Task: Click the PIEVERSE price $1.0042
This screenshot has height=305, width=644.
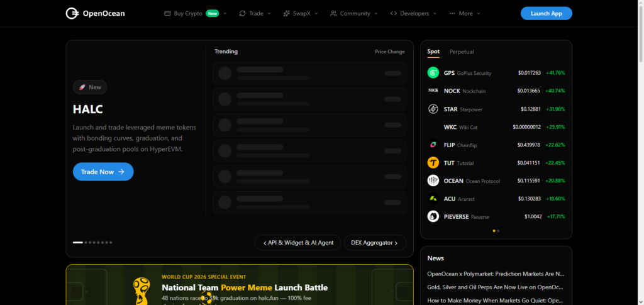Action: [533, 217]
